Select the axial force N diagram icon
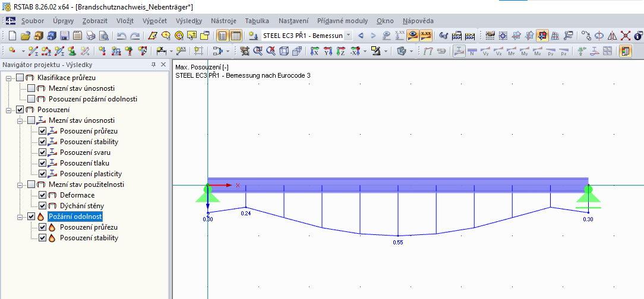The image size is (644, 299). tap(472, 51)
